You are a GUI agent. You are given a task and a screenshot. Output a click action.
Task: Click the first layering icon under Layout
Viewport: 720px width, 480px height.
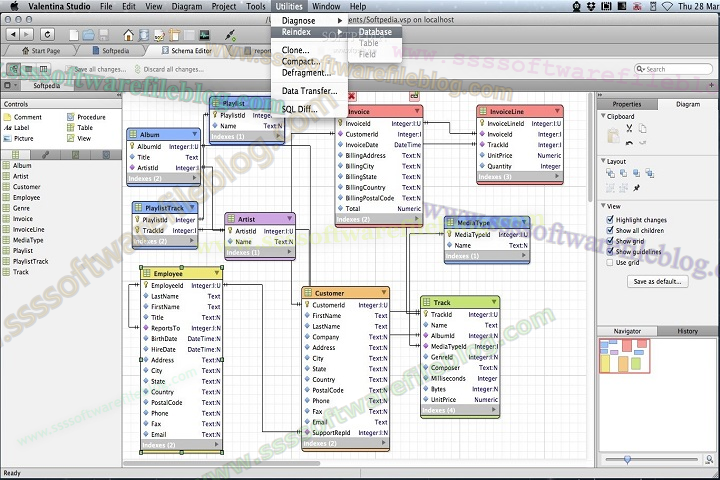(610, 173)
